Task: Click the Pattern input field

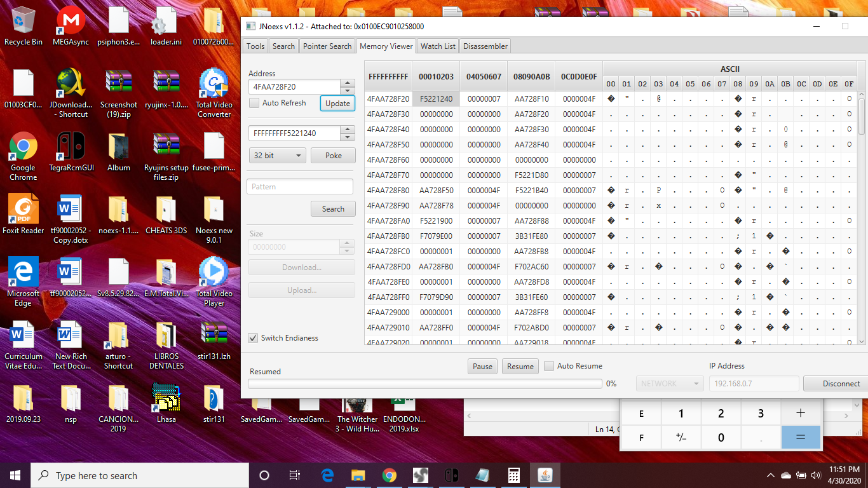Action: 300,187
